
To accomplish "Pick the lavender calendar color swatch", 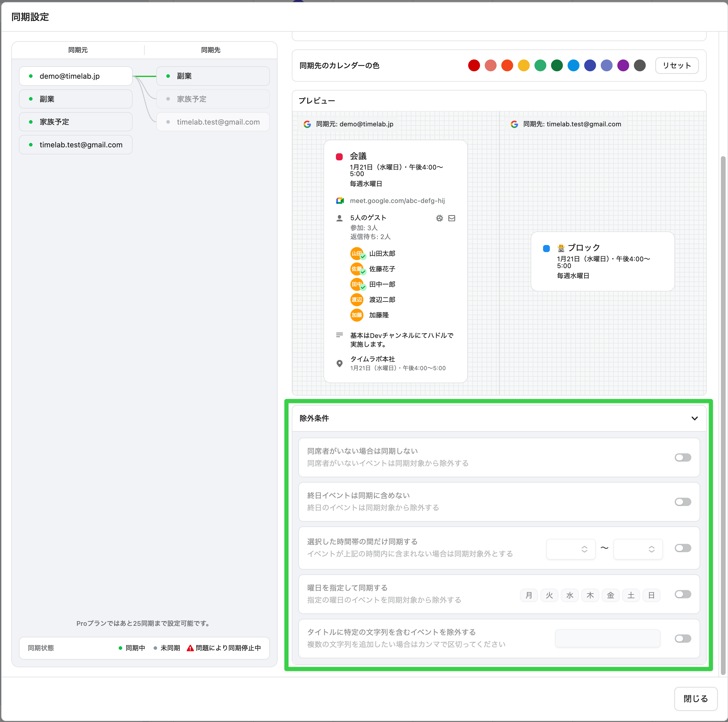I will tap(606, 66).
